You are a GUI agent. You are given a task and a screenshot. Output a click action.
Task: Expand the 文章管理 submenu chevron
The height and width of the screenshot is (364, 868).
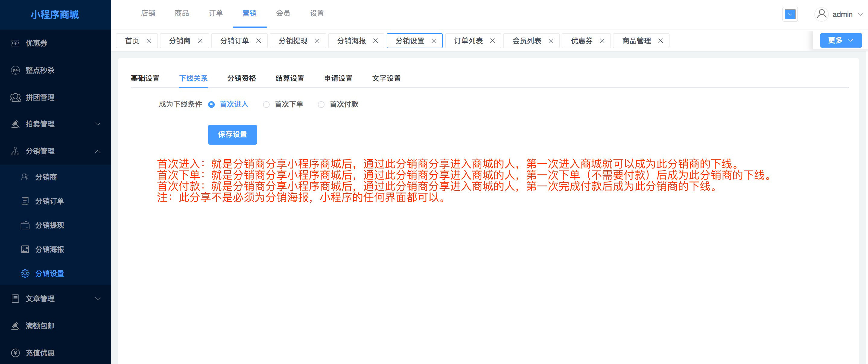(x=98, y=299)
